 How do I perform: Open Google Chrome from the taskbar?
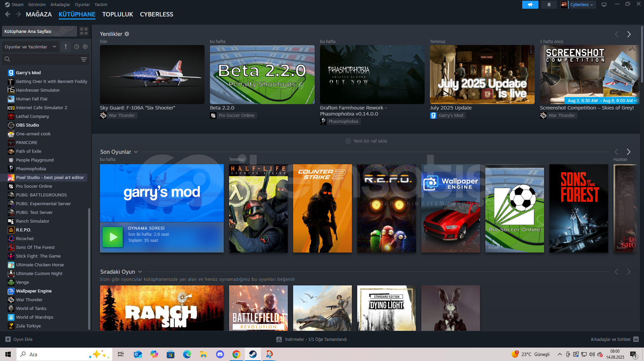tap(236, 354)
